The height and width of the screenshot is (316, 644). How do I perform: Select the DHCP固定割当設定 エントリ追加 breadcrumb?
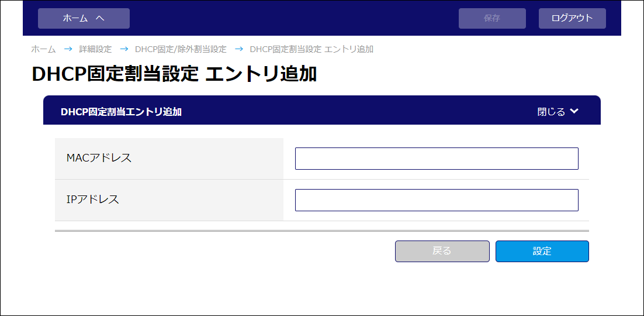[311, 49]
